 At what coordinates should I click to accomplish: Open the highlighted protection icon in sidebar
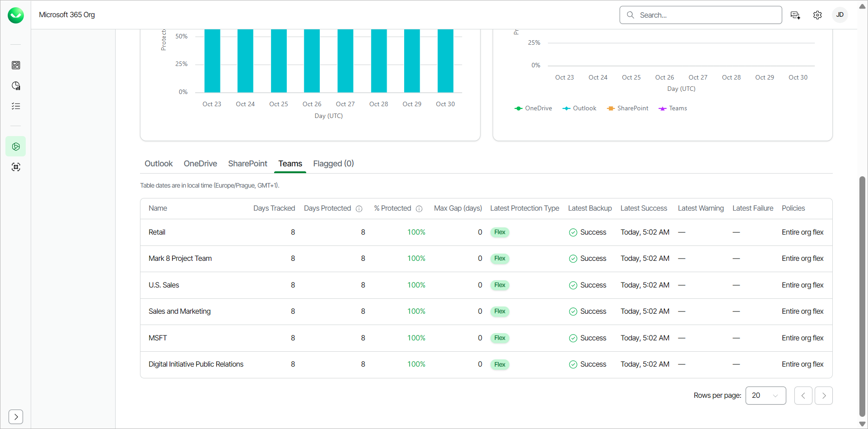(16, 146)
